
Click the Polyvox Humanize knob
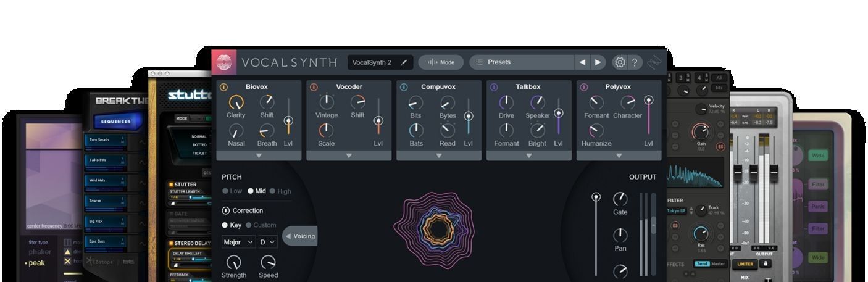[x=596, y=131]
